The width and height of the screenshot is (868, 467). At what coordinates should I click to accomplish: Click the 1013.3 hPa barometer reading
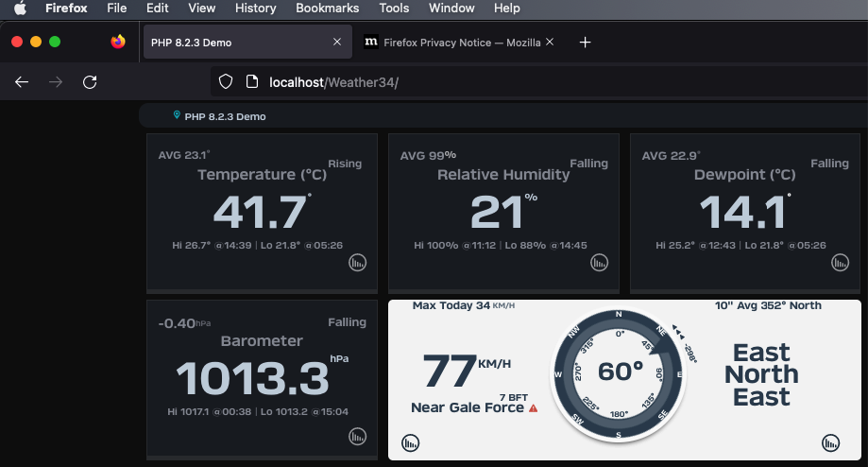(x=262, y=378)
